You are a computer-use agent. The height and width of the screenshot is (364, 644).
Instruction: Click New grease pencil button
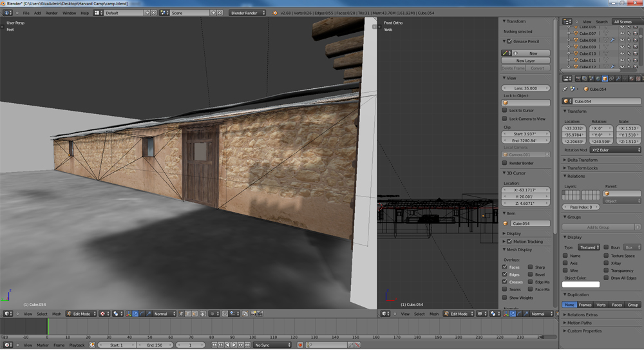[x=533, y=53]
